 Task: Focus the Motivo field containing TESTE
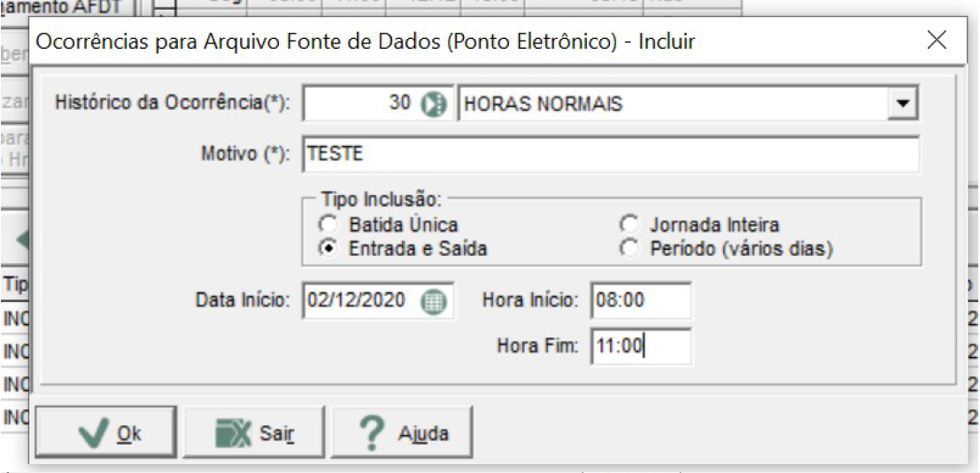[610, 154]
